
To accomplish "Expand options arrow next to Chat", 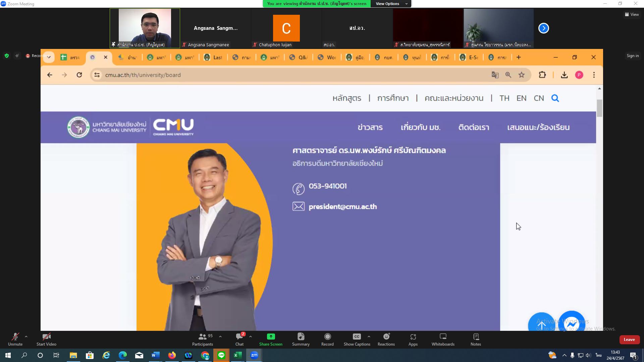I will tap(251, 337).
